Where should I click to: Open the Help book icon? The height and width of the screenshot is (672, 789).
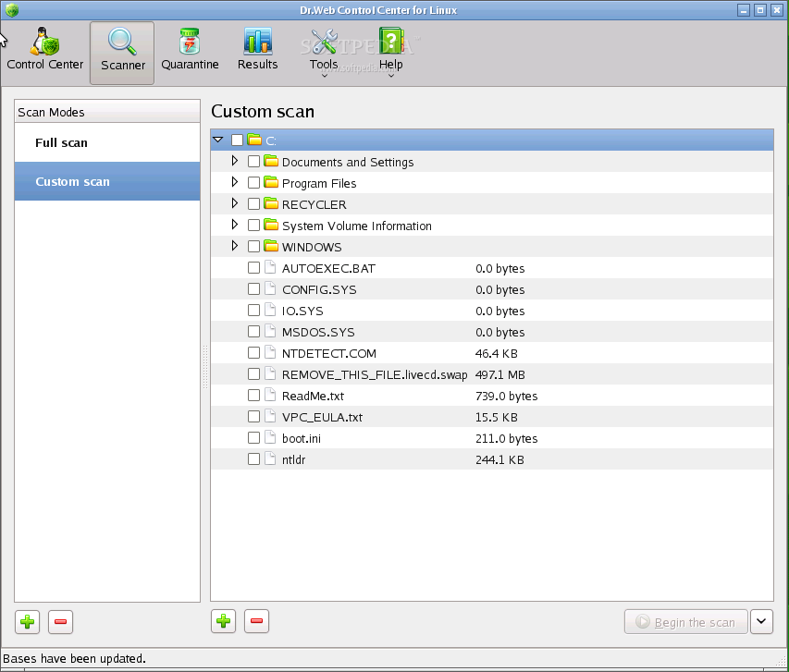click(391, 42)
